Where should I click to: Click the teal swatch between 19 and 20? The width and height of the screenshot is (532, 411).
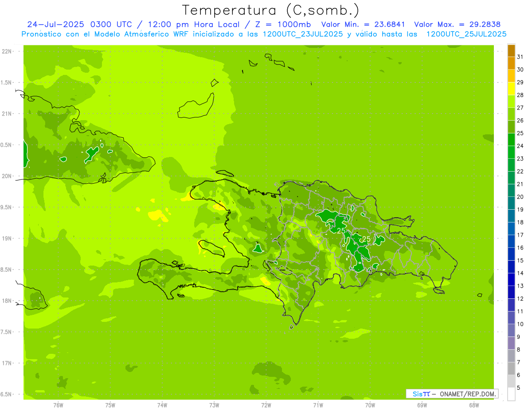tap(511, 204)
